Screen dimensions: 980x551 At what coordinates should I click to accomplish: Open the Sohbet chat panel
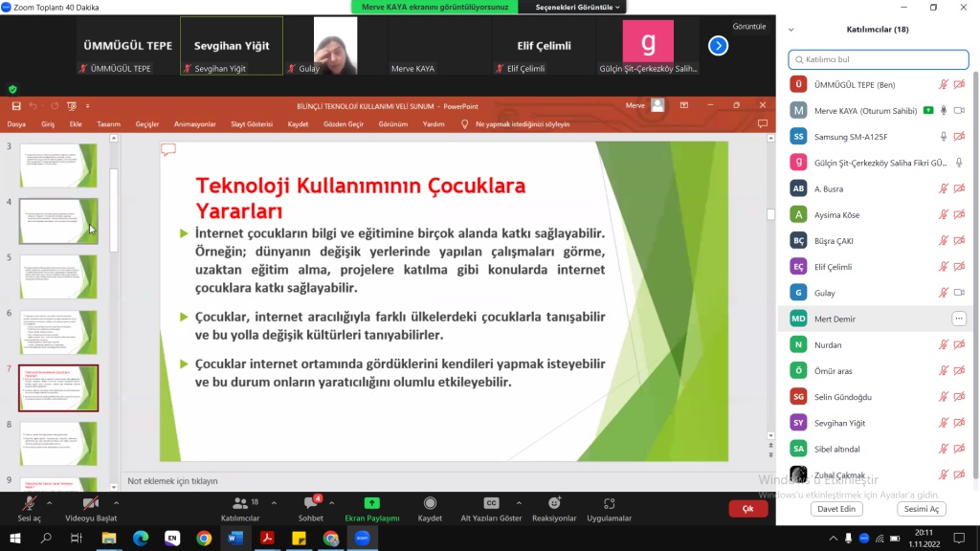point(311,504)
